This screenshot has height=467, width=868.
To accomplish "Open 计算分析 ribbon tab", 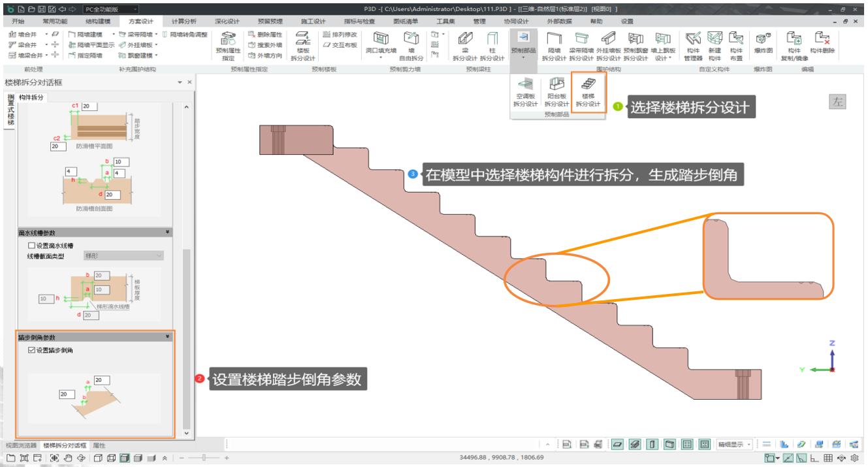I will (x=184, y=22).
